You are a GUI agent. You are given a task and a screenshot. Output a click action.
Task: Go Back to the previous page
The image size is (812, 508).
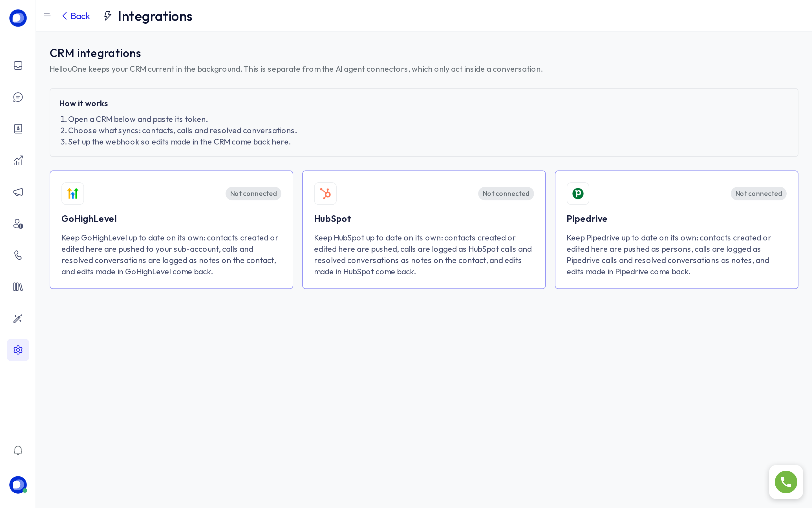[x=76, y=16]
